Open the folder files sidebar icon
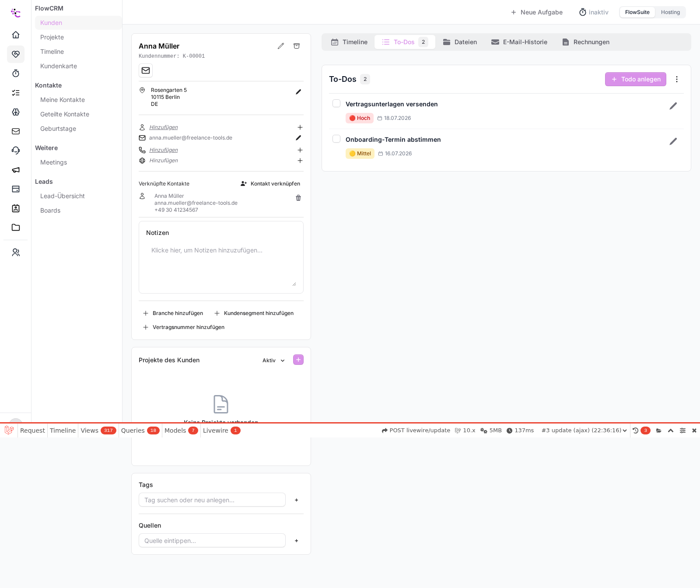 [x=16, y=227]
